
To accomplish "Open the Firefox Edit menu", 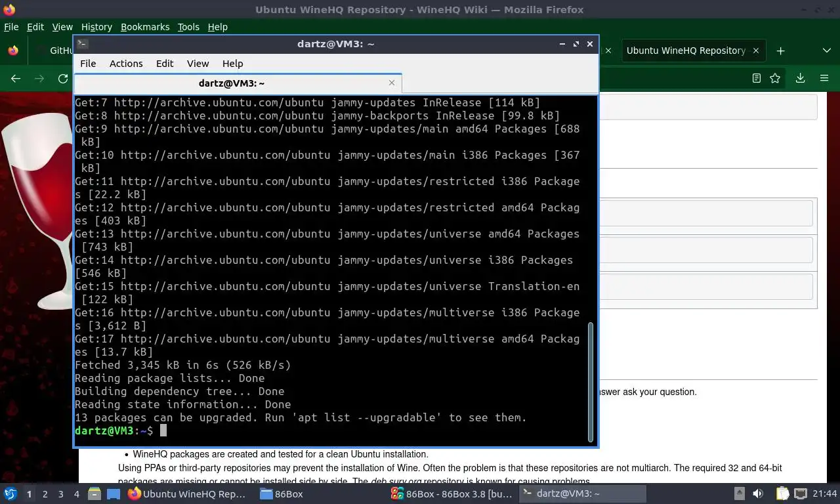I will click(x=35, y=27).
